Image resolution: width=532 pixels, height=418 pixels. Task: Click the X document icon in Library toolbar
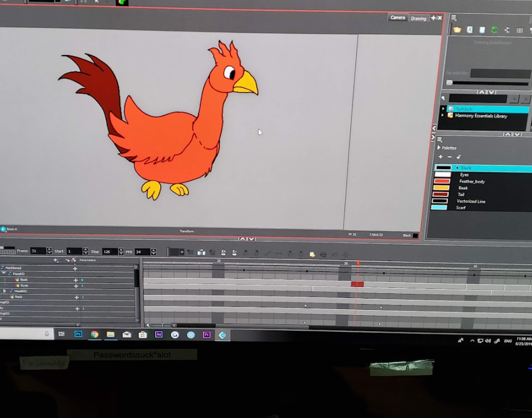click(470, 30)
